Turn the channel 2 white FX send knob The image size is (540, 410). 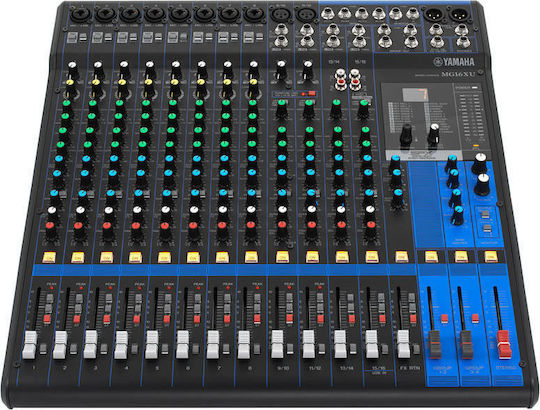80,211
